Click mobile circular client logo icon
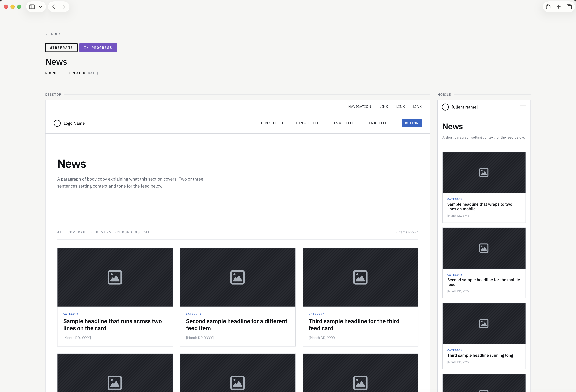This screenshot has width=576, height=392. tap(445, 107)
